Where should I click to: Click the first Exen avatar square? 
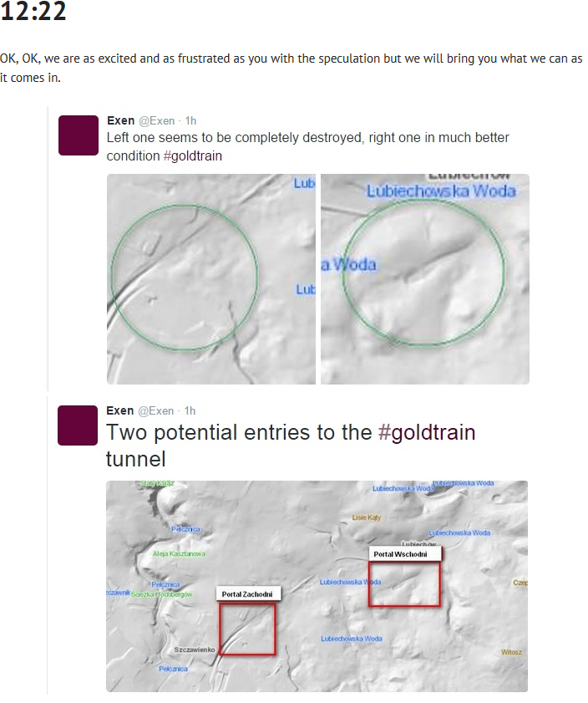[79, 135]
